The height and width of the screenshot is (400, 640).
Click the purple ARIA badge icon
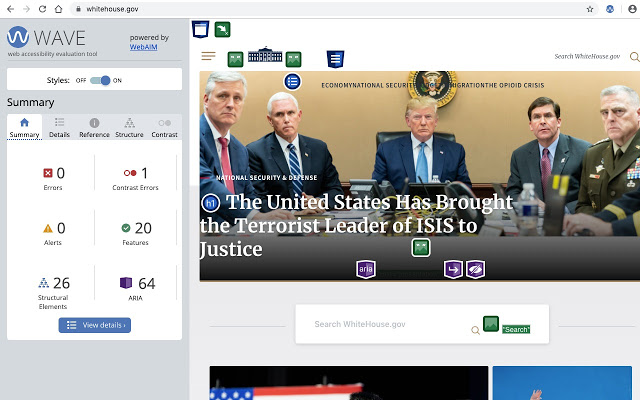click(366, 268)
